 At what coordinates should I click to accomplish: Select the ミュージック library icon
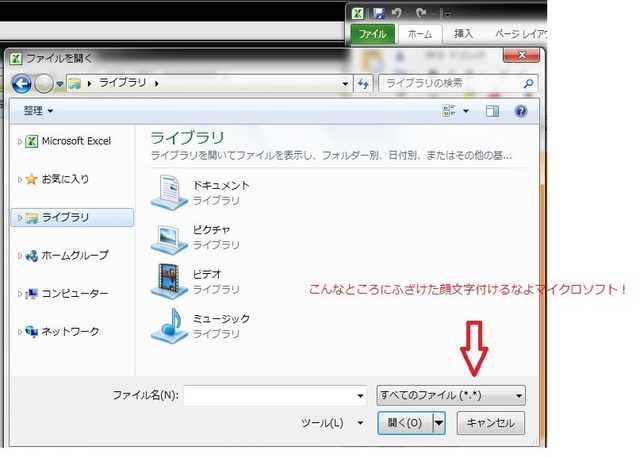169,326
